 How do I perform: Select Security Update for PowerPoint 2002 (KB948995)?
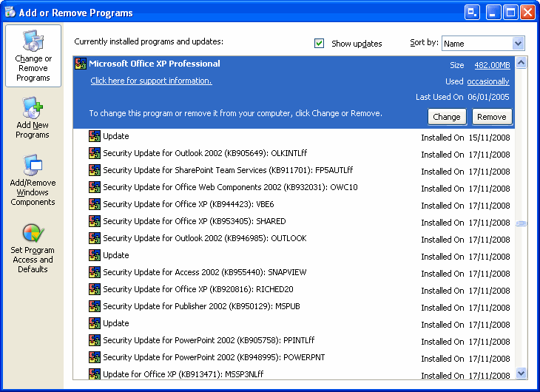tap(294, 357)
